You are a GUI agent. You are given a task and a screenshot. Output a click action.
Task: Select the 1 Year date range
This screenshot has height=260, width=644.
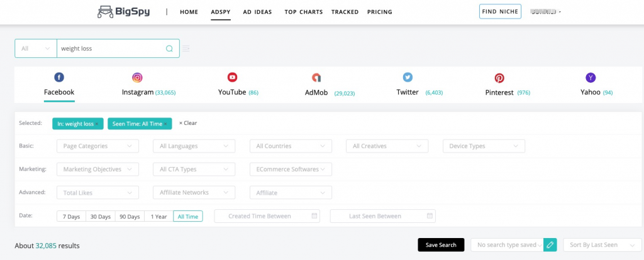158,216
